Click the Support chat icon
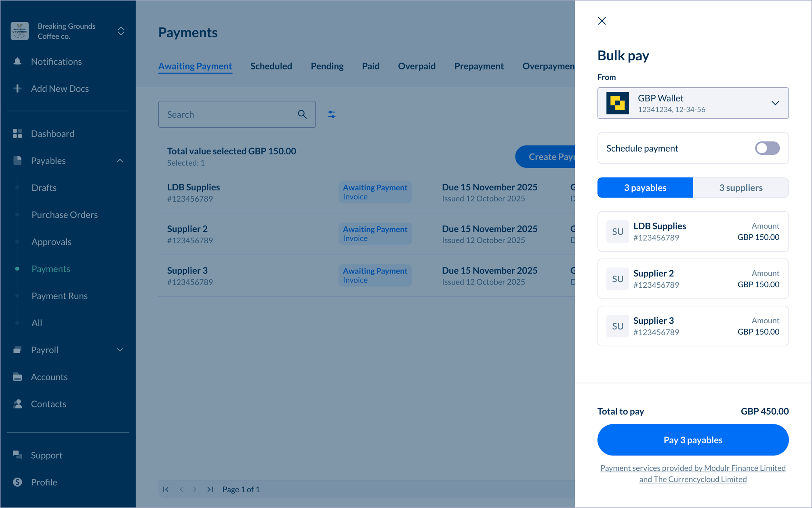The height and width of the screenshot is (508, 812). pyautogui.click(x=17, y=455)
